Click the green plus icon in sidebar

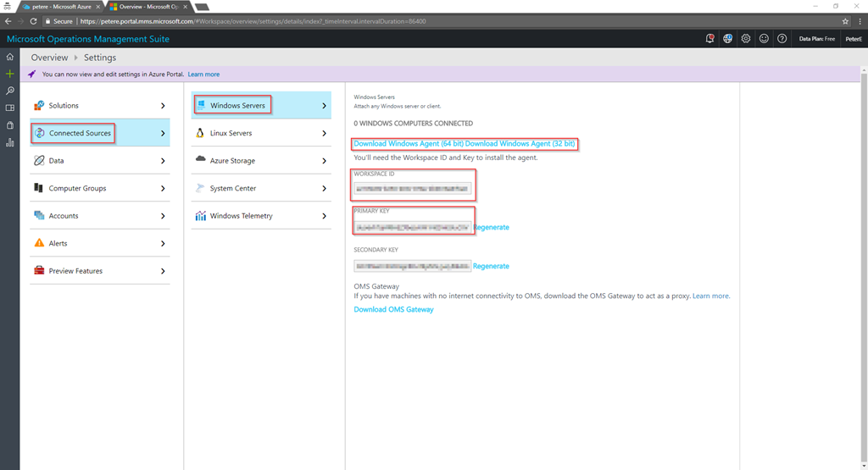click(x=9, y=74)
